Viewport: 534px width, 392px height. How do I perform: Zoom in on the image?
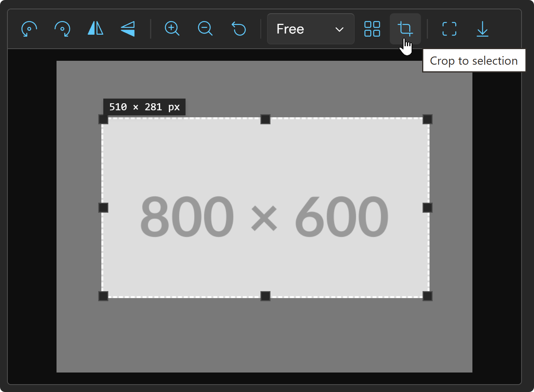[172, 29]
